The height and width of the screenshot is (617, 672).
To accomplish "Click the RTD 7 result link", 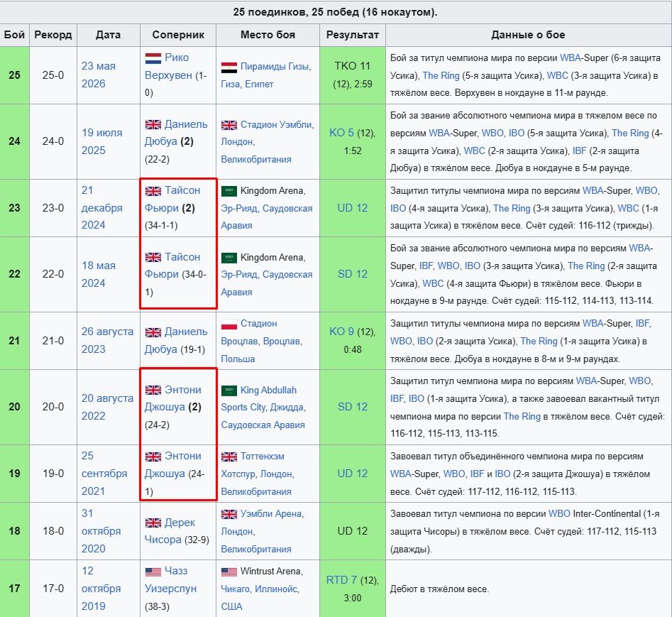I will tap(341, 579).
